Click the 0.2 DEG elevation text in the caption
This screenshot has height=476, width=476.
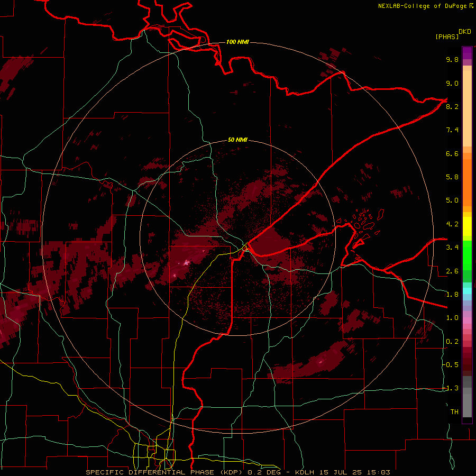click(264, 472)
